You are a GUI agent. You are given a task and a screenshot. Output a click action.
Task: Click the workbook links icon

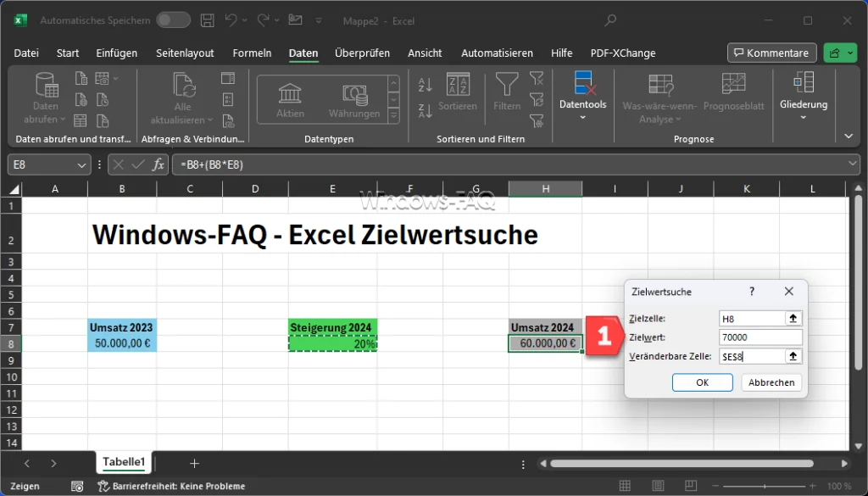click(x=227, y=120)
